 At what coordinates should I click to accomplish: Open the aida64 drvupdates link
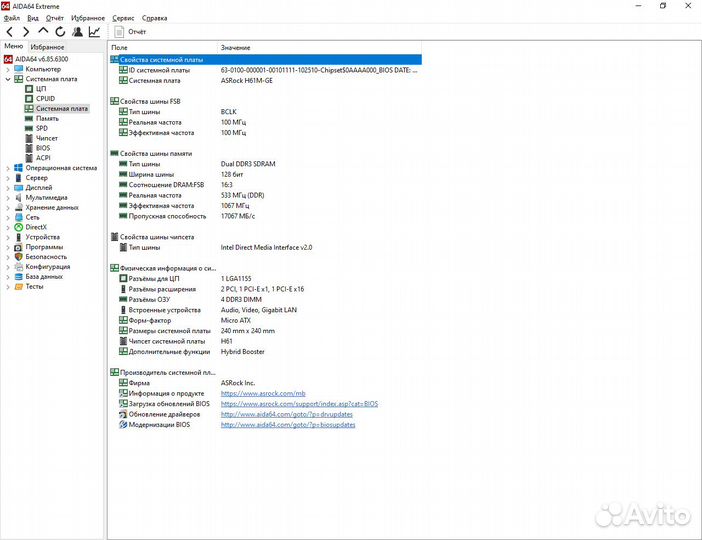tap(287, 414)
